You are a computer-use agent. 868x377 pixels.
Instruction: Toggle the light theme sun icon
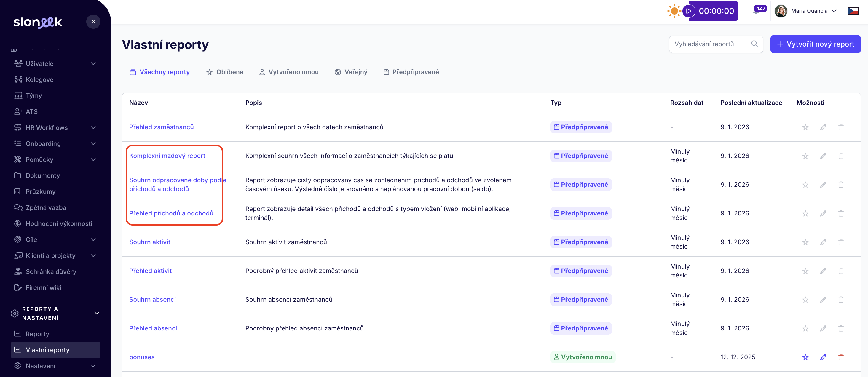point(674,11)
